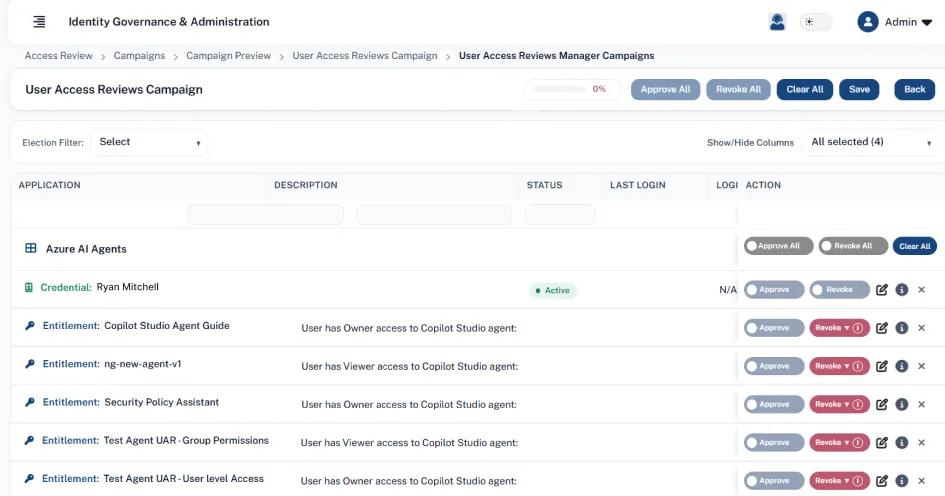945x496 pixels.
Task: Toggle Approve for Copilot Studio Agent Guide
Action: click(774, 328)
